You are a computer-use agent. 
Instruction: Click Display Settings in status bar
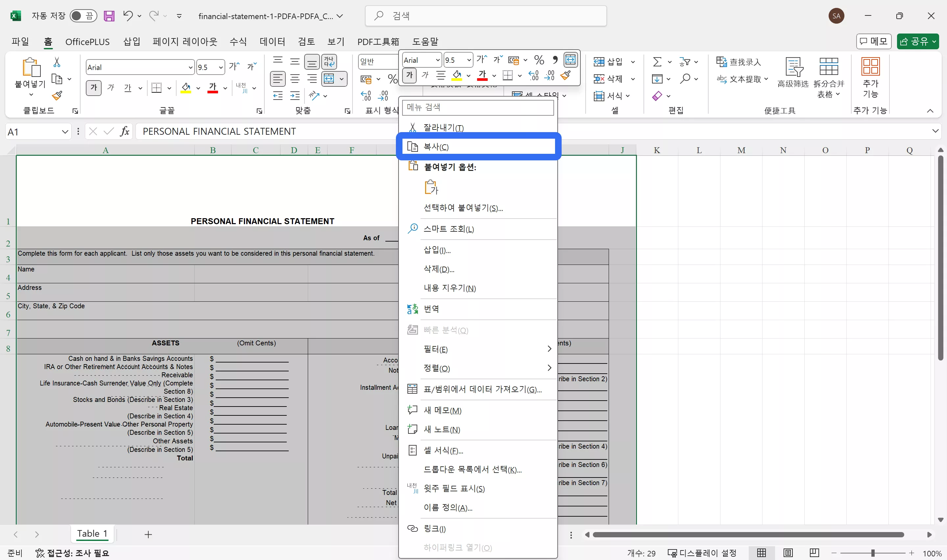coord(702,553)
